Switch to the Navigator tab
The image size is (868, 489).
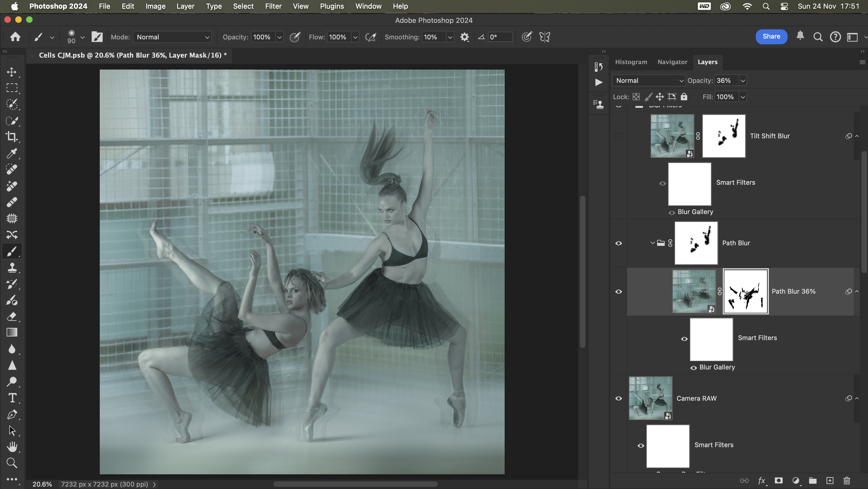pos(672,62)
